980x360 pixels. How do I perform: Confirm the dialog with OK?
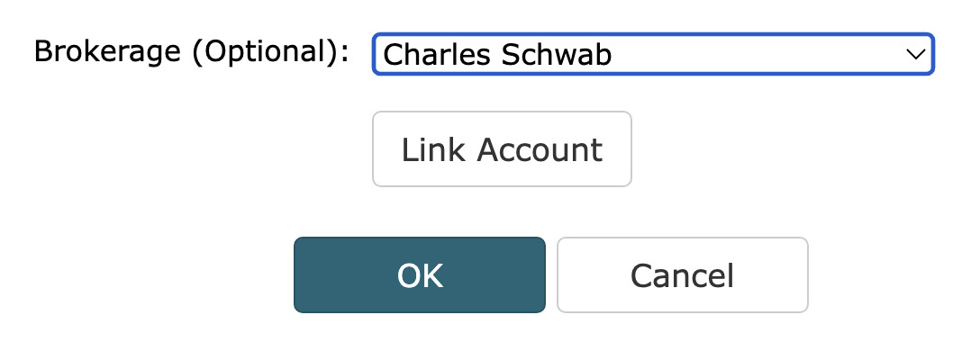(x=420, y=275)
